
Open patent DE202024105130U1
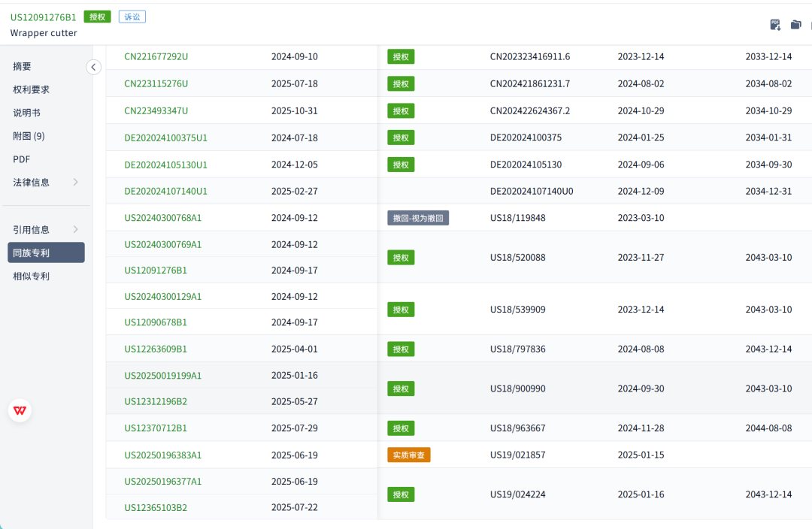point(165,165)
